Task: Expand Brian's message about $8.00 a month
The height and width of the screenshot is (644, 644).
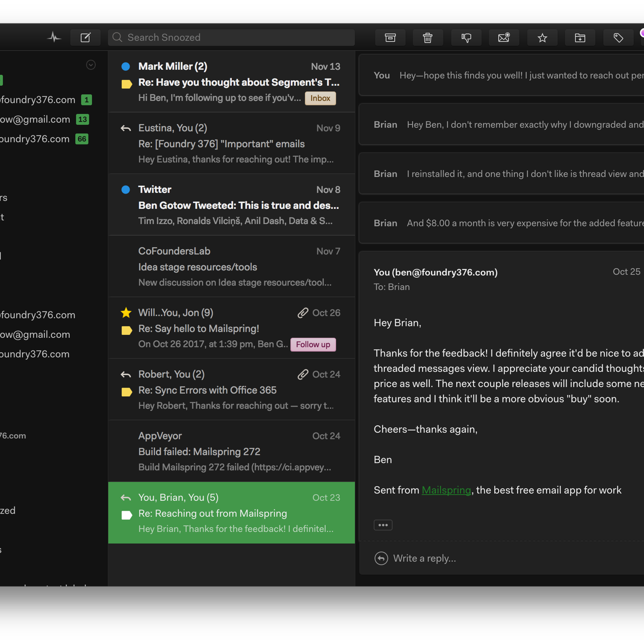Action: 502,223
